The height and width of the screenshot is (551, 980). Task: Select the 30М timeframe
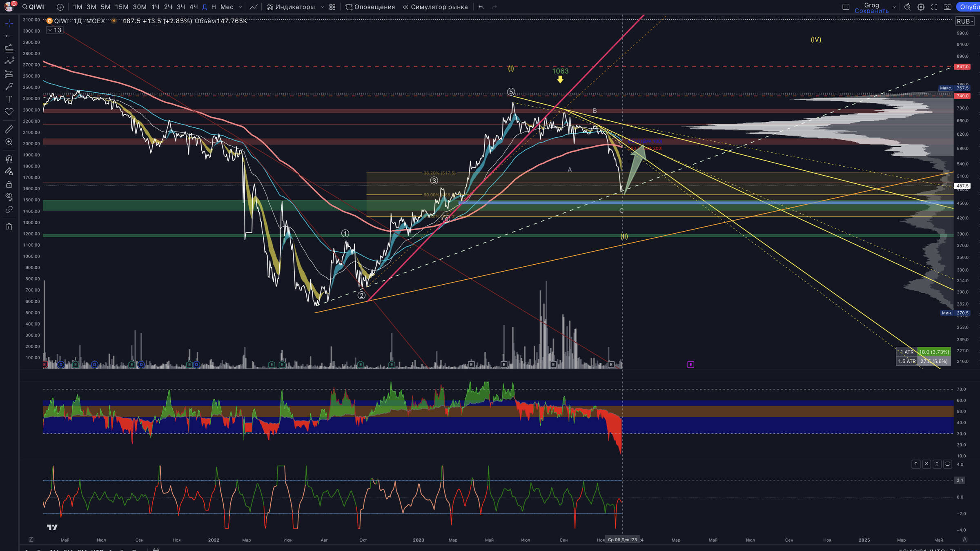pos(140,7)
